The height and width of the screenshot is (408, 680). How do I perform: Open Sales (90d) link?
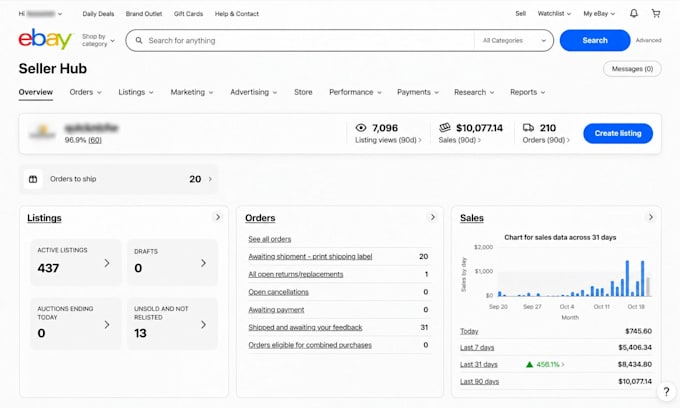(x=459, y=140)
